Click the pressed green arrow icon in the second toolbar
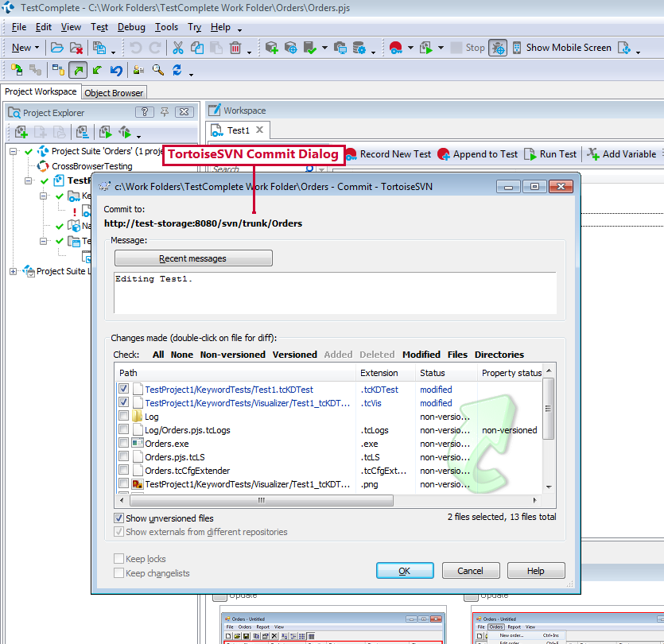Image resolution: width=664 pixels, height=644 pixels. [79, 70]
